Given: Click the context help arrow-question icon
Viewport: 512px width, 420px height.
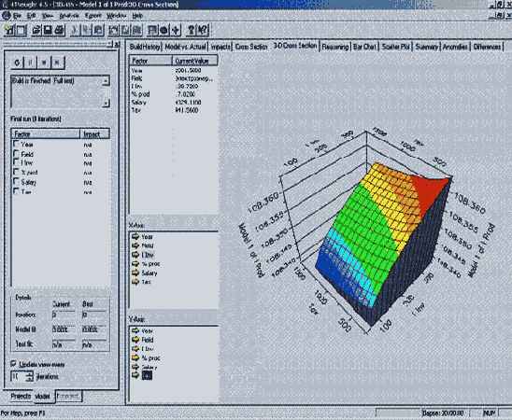Looking at the screenshot, I should tap(203, 30).
